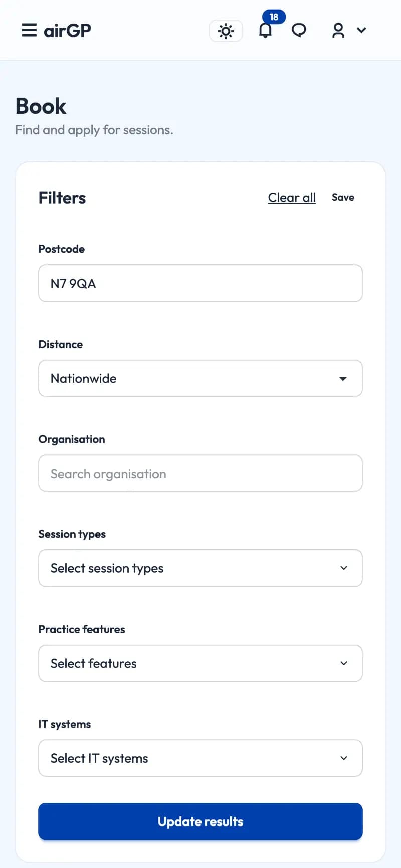The height and width of the screenshot is (868, 401).
Task: Open the Select session types dropdown
Action: (x=200, y=568)
